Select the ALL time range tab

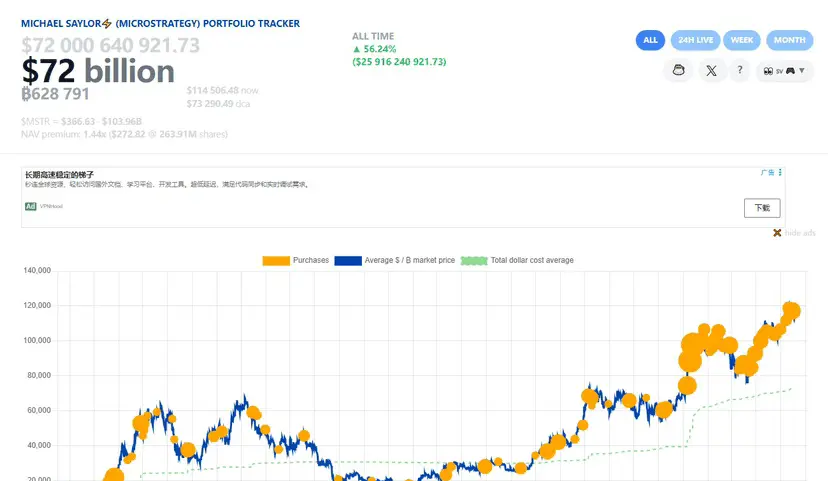(x=650, y=40)
